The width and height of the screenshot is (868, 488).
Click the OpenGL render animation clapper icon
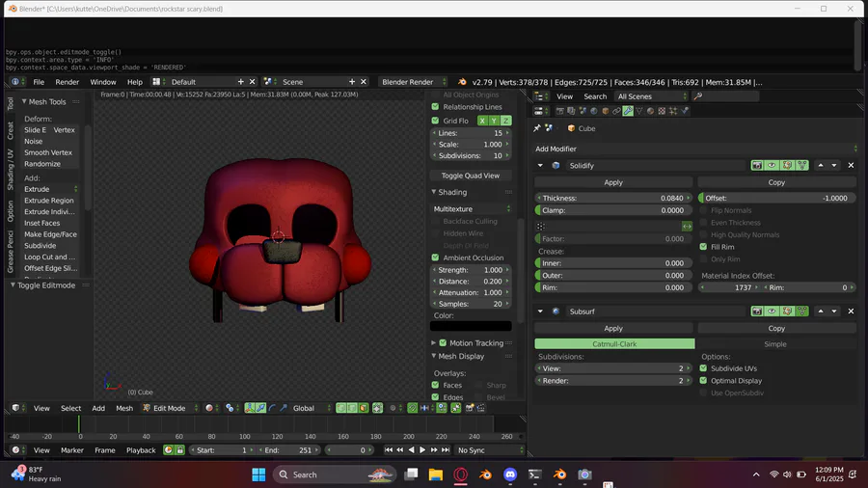pos(480,408)
